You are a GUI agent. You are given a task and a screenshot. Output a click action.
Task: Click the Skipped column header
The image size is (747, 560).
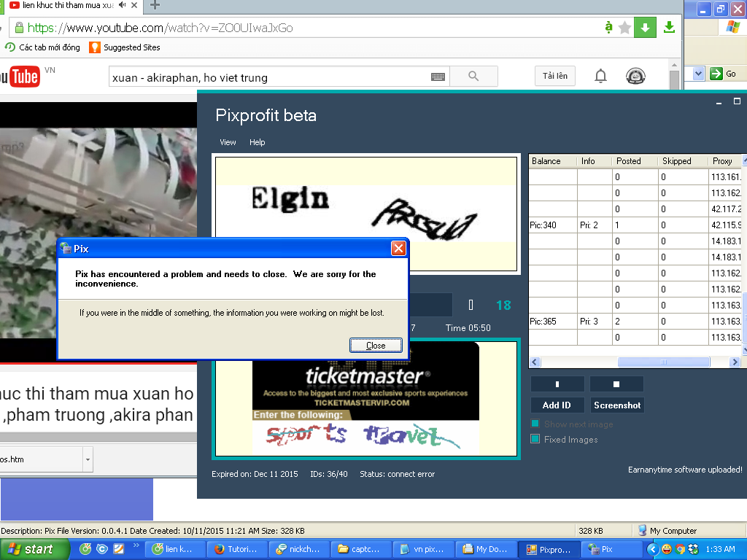(x=682, y=161)
